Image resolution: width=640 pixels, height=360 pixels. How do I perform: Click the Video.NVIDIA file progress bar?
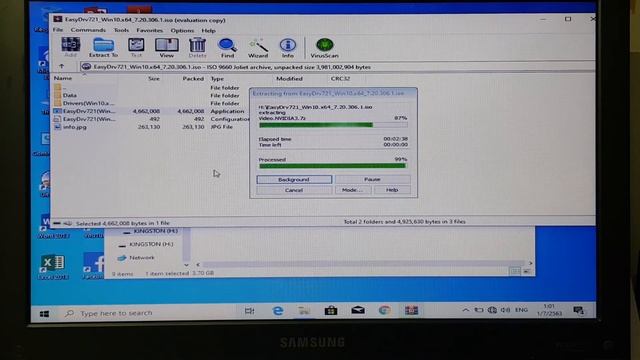tap(333, 125)
